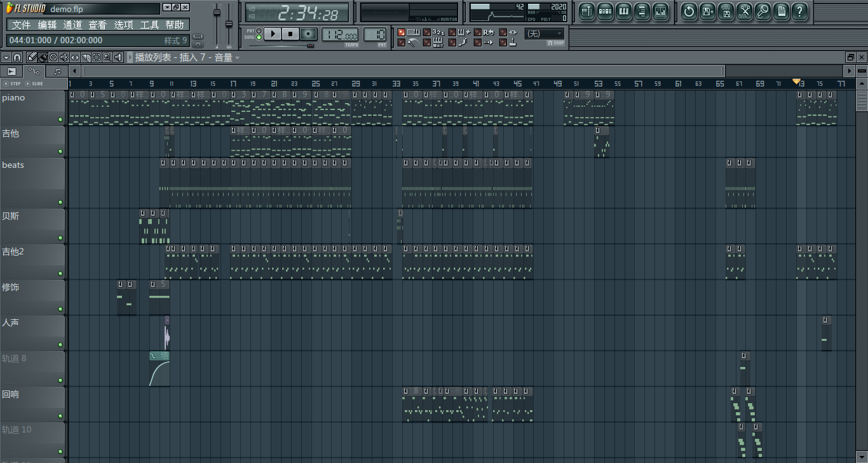Open the playlist window shortcut icon
This screenshot has width=868, height=463.
click(x=587, y=11)
